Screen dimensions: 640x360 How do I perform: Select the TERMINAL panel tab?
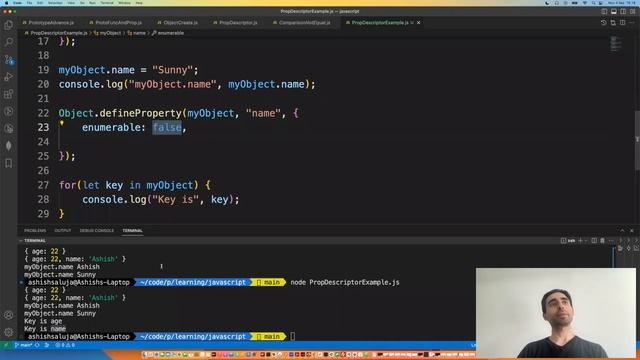click(132, 231)
